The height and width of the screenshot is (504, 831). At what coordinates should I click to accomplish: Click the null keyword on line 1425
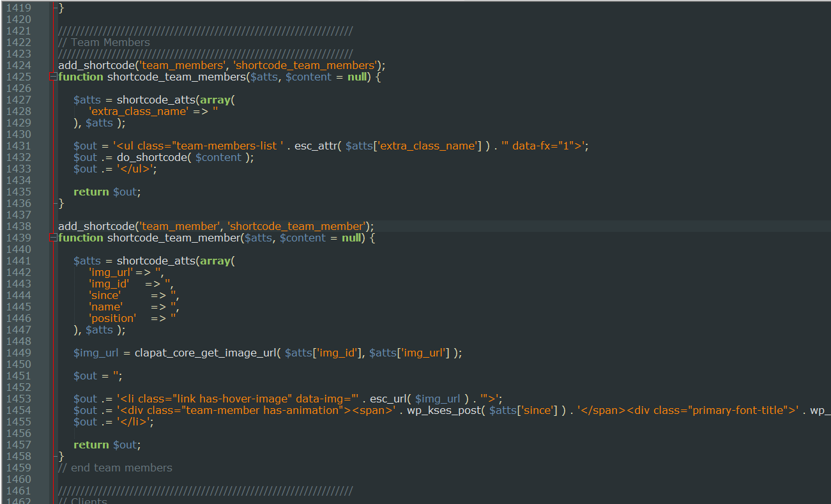click(x=357, y=77)
